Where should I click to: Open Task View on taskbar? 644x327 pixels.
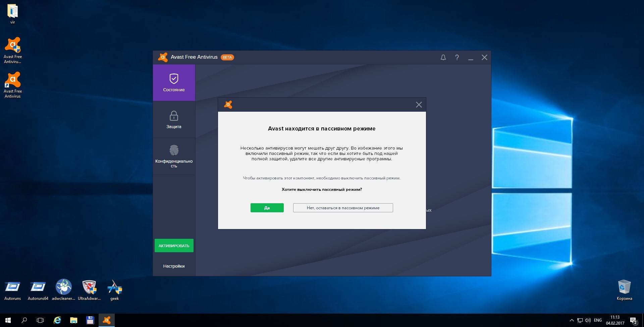point(40,320)
